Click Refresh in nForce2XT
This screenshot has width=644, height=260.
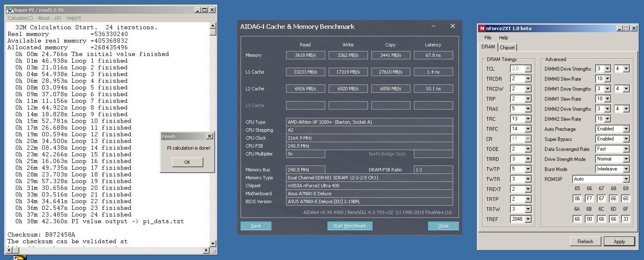585,242
